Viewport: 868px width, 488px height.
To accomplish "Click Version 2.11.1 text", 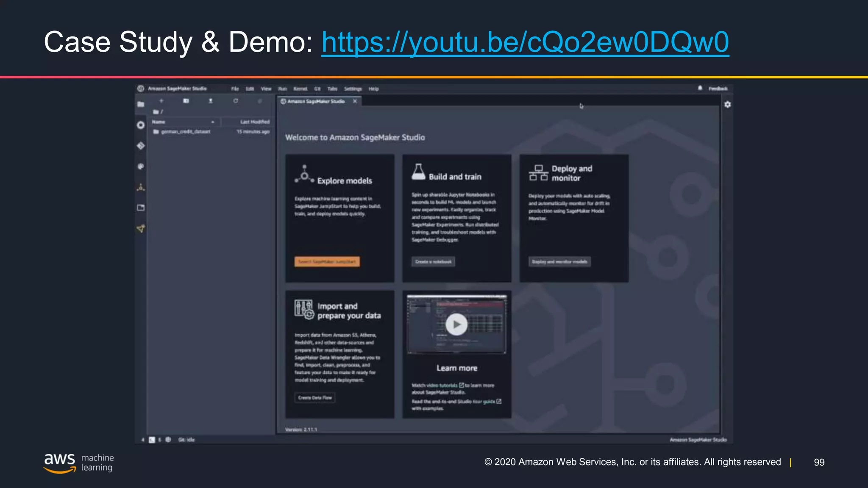I will tap(301, 430).
